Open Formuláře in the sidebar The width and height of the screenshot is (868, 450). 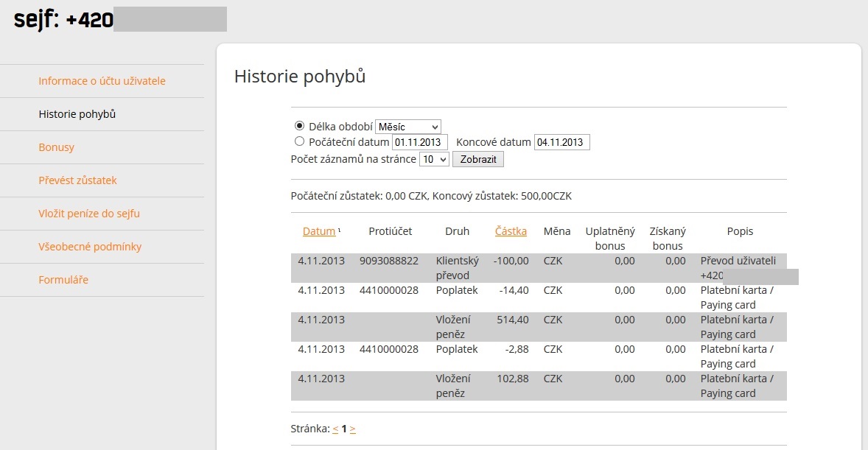tap(63, 280)
